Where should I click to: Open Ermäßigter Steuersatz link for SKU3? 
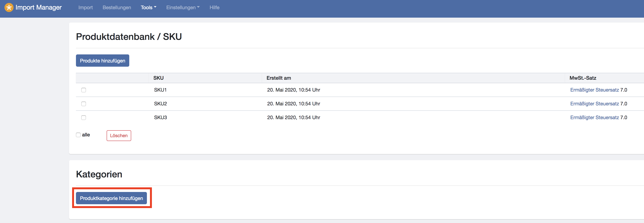pos(594,118)
